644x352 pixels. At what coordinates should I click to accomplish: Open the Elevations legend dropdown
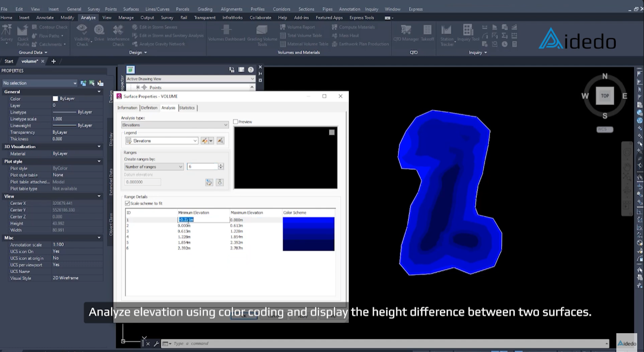(161, 140)
